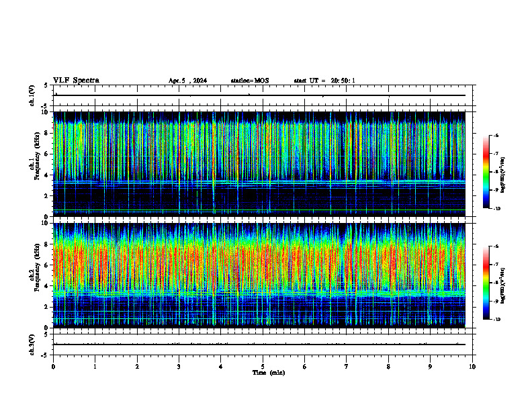Screen dimensions: 532x411
Task: Click the "ch.1(V)" axis label at top
Action: [x=32, y=95]
